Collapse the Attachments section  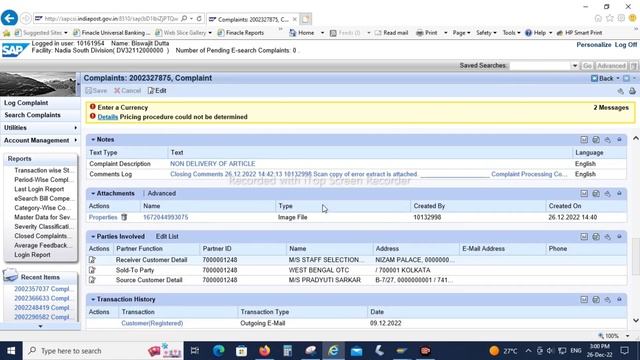pyautogui.click(x=93, y=193)
